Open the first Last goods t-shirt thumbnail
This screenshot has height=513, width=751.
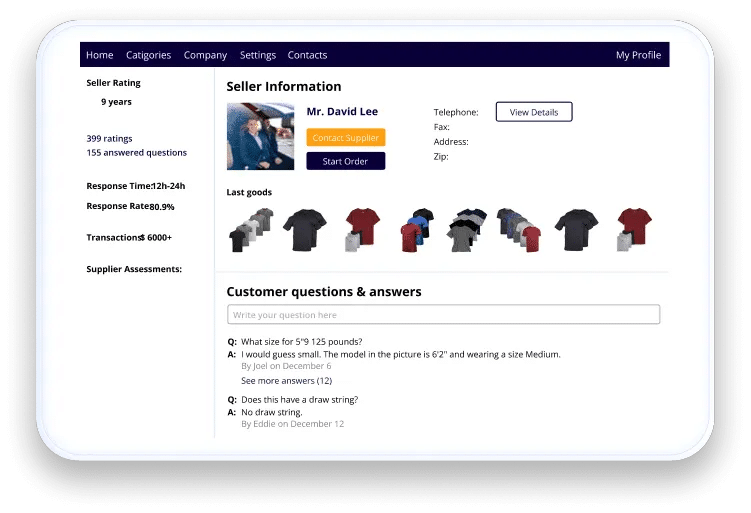click(x=250, y=229)
